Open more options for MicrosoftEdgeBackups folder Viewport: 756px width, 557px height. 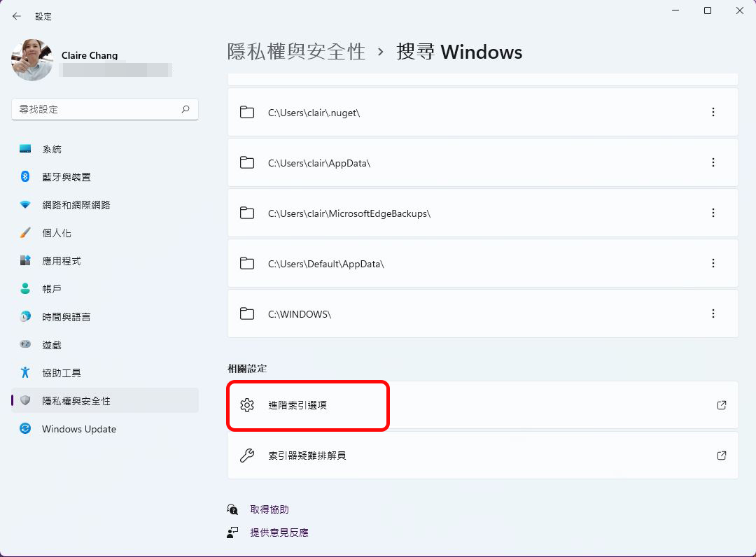pyautogui.click(x=713, y=213)
